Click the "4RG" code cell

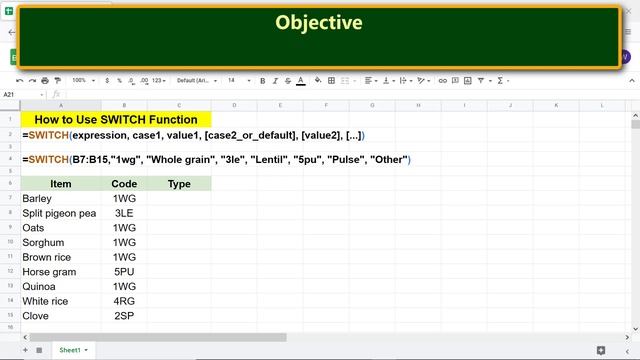[124, 301]
